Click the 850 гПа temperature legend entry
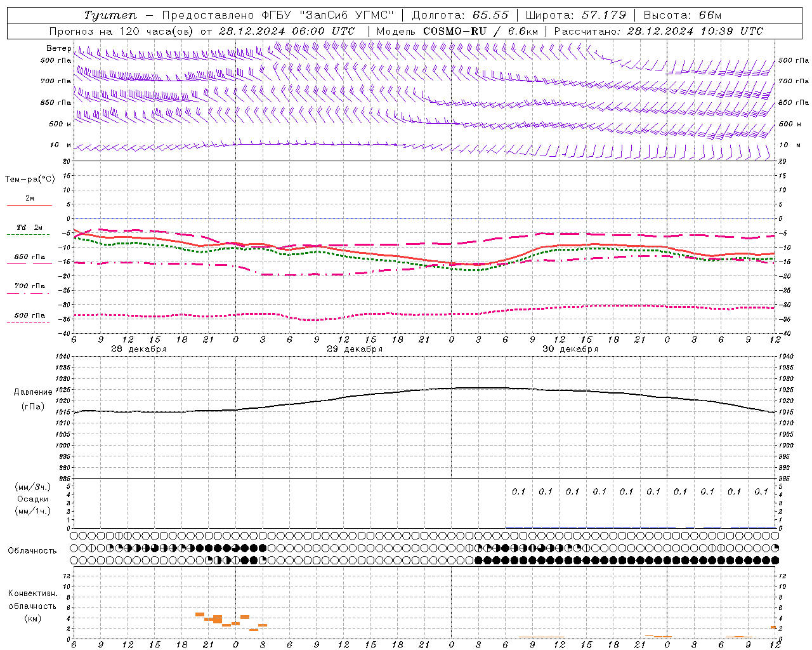Screen dimensions: 812x650 click(x=30, y=257)
